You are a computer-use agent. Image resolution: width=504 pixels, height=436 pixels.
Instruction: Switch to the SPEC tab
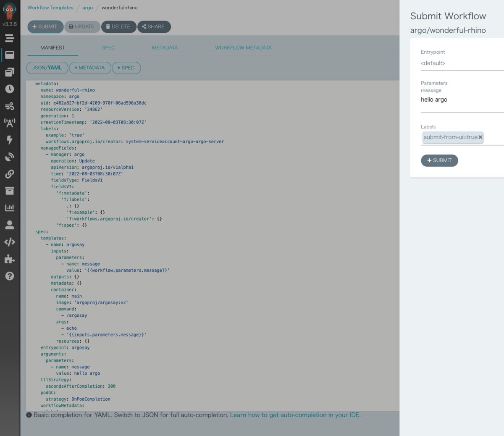pyautogui.click(x=108, y=48)
